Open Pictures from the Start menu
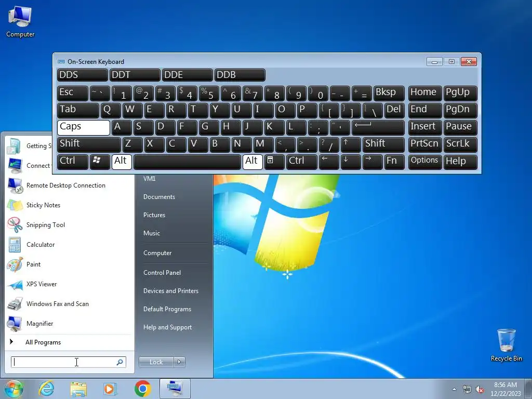The width and height of the screenshot is (532, 399). 154,215
